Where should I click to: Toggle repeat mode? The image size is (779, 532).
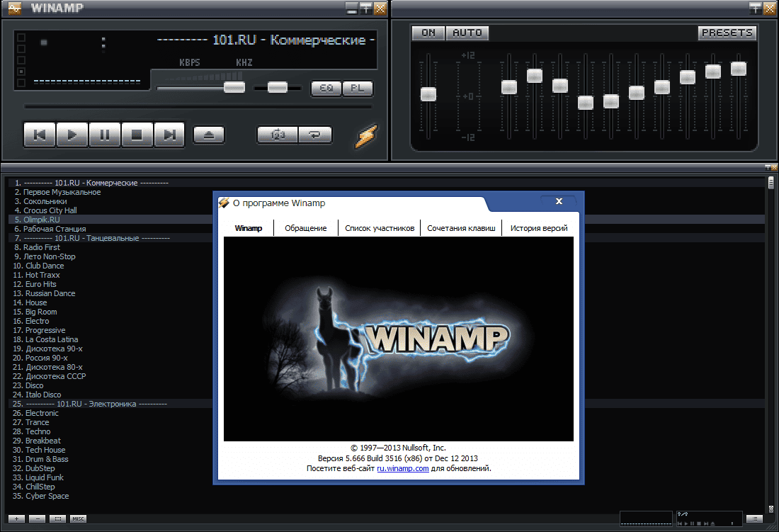pos(315,135)
